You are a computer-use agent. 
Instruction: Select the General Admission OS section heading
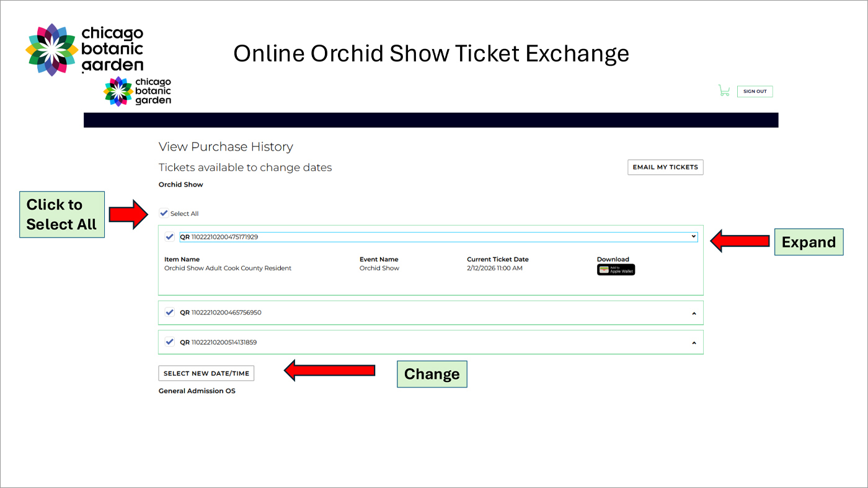[x=197, y=390]
